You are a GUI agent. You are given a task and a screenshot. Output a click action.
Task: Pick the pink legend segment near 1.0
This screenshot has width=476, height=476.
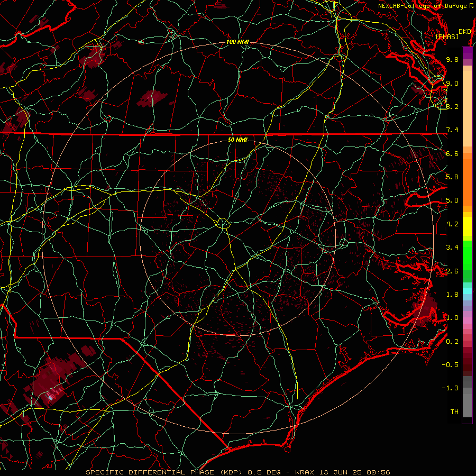point(467,321)
